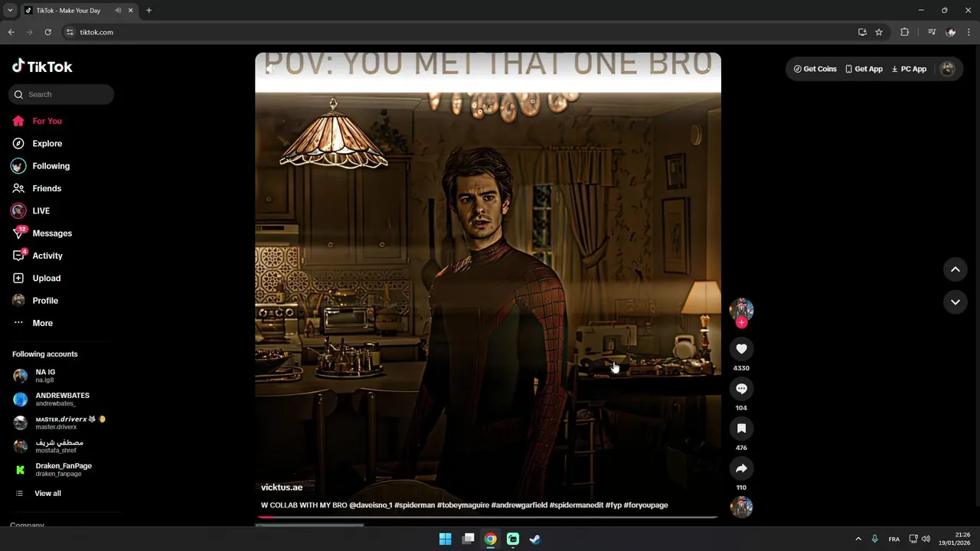Open volume control in system tray

click(x=926, y=539)
